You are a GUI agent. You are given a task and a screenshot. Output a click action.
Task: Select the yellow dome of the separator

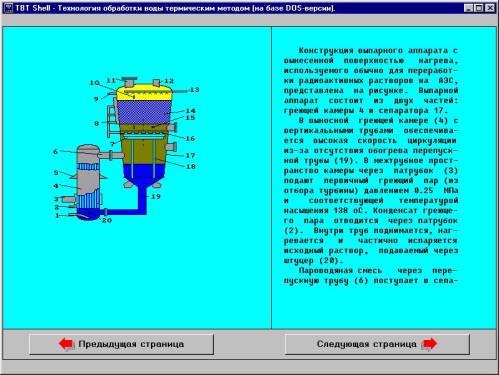(144, 93)
